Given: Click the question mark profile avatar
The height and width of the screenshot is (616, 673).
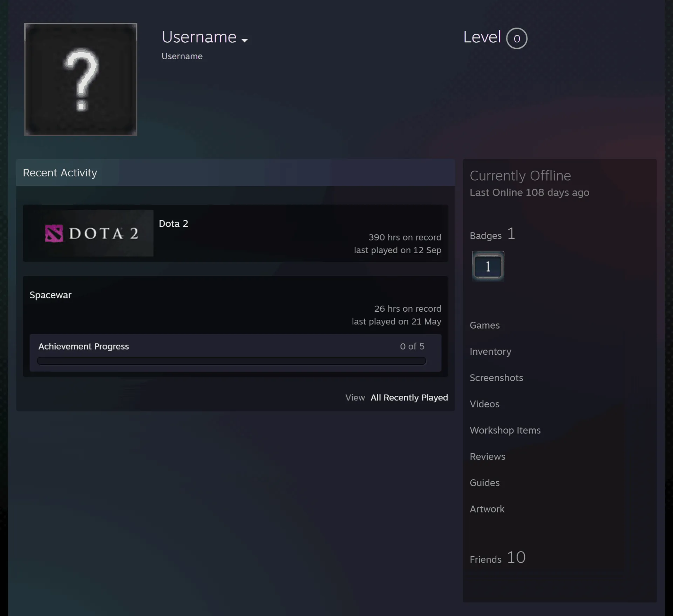Looking at the screenshot, I should point(81,79).
